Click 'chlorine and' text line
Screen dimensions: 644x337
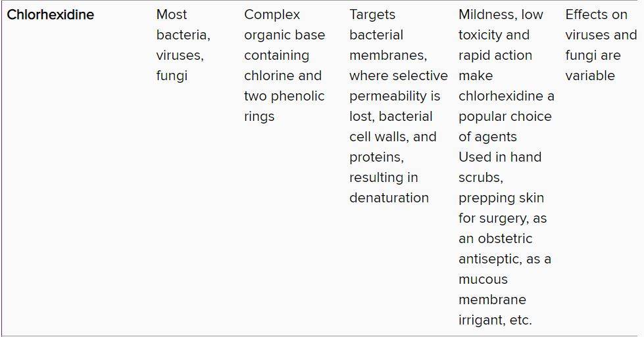point(283,76)
